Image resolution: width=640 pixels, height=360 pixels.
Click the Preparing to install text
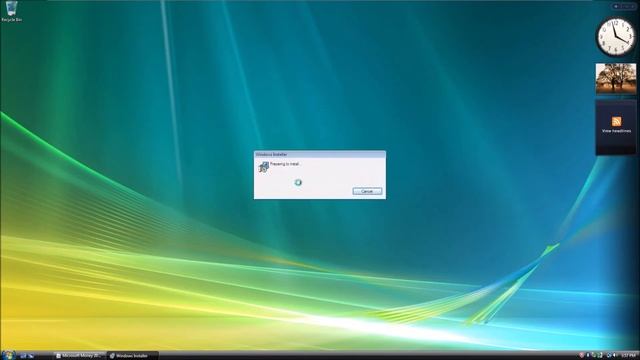[284, 164]
